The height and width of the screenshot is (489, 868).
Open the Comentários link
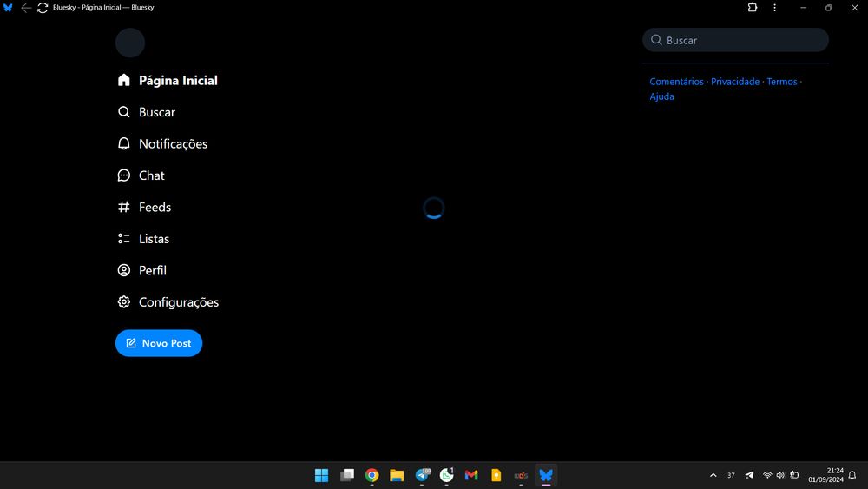[676, 82]
